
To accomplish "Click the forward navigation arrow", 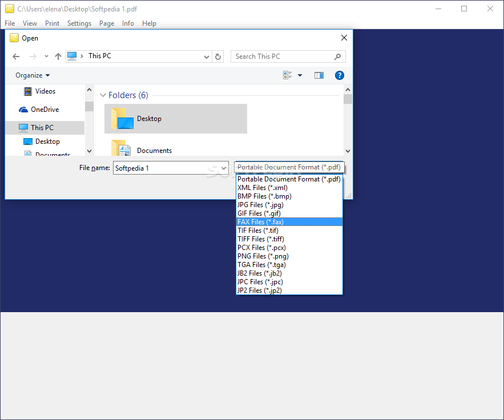I will tap(33, 56).
